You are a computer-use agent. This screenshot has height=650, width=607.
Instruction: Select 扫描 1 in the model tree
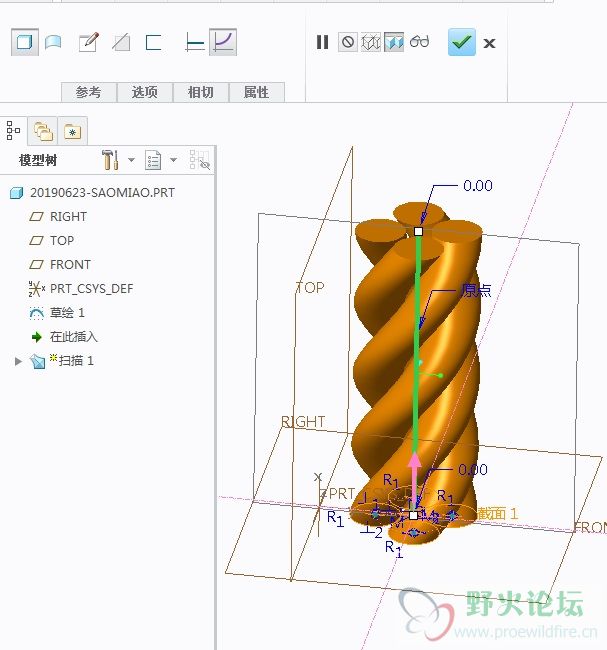point(76,361)
